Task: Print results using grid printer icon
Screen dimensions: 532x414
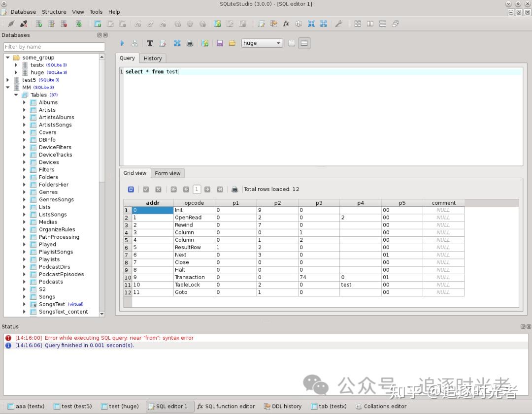Action: (x=235, y=189)
